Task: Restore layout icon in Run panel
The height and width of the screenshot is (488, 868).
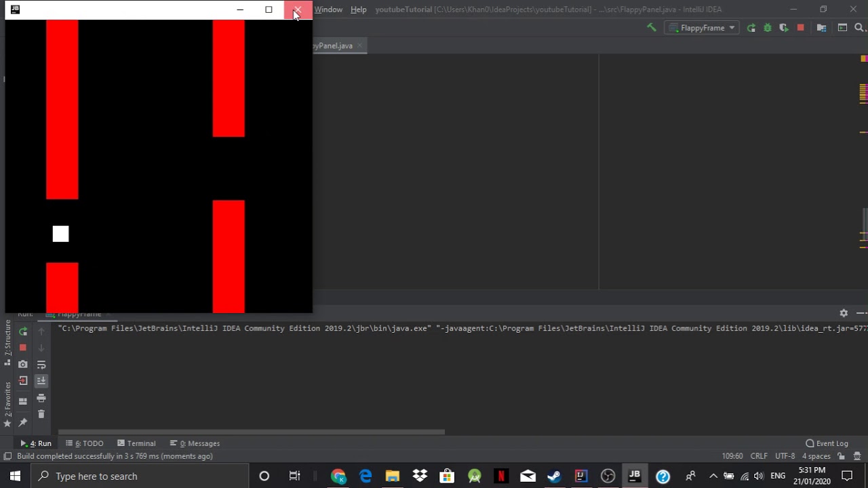Action: [x=23, y=401]
